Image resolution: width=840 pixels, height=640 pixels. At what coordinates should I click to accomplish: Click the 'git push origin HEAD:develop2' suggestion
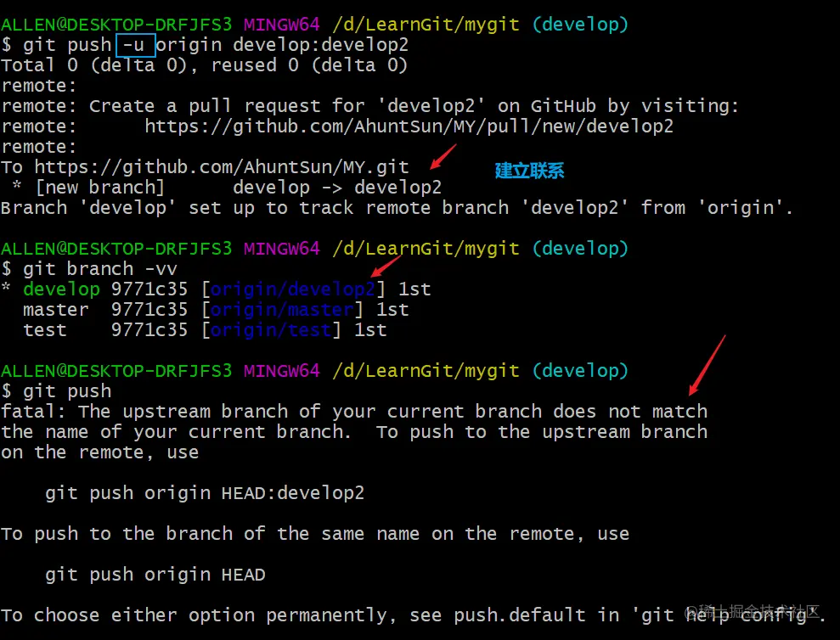coord(205,492)
